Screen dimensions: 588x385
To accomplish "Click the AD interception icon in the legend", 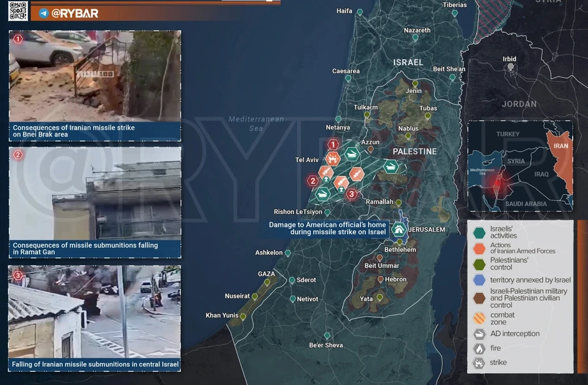I will (479, 334).
